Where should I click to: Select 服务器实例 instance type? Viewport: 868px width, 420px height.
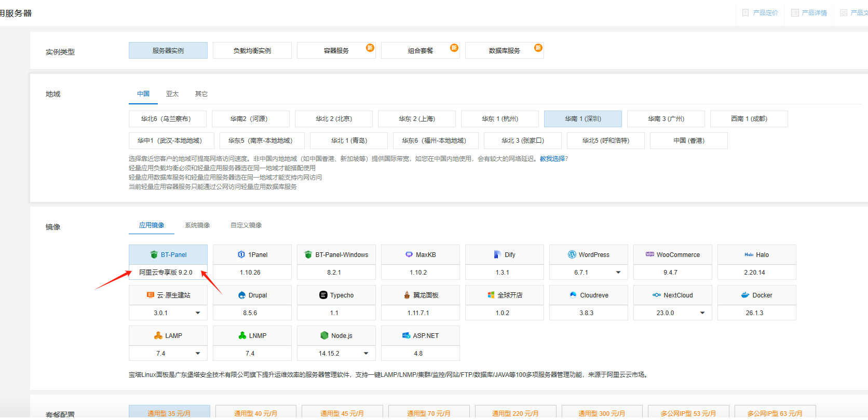tap(168, 50)
